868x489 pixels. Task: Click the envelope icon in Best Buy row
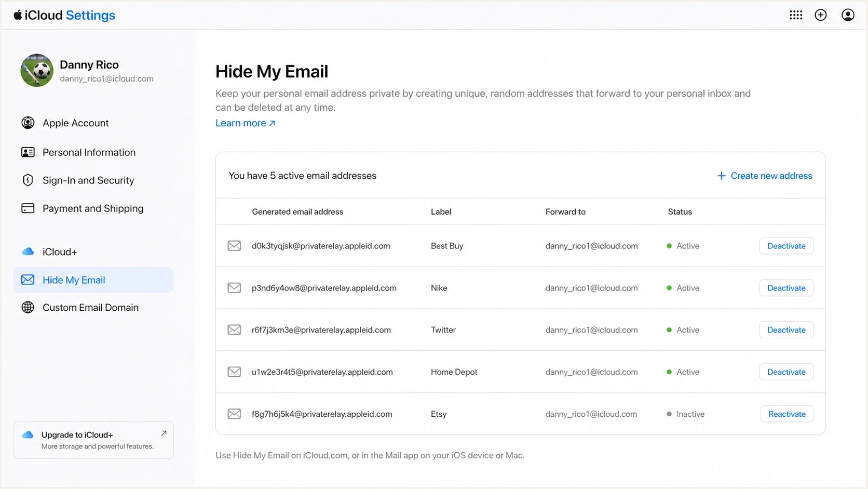pos(234,246)
